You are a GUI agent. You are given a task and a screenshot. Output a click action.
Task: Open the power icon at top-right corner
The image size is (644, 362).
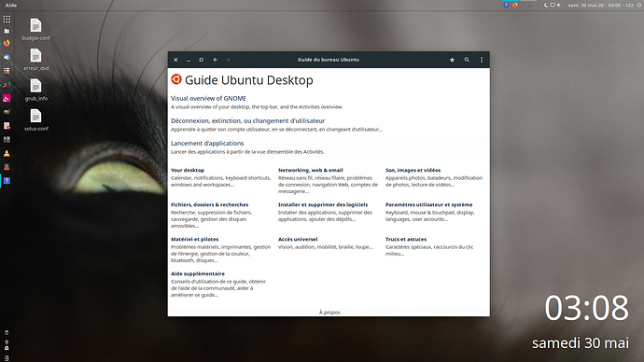(x=639, y=5)
